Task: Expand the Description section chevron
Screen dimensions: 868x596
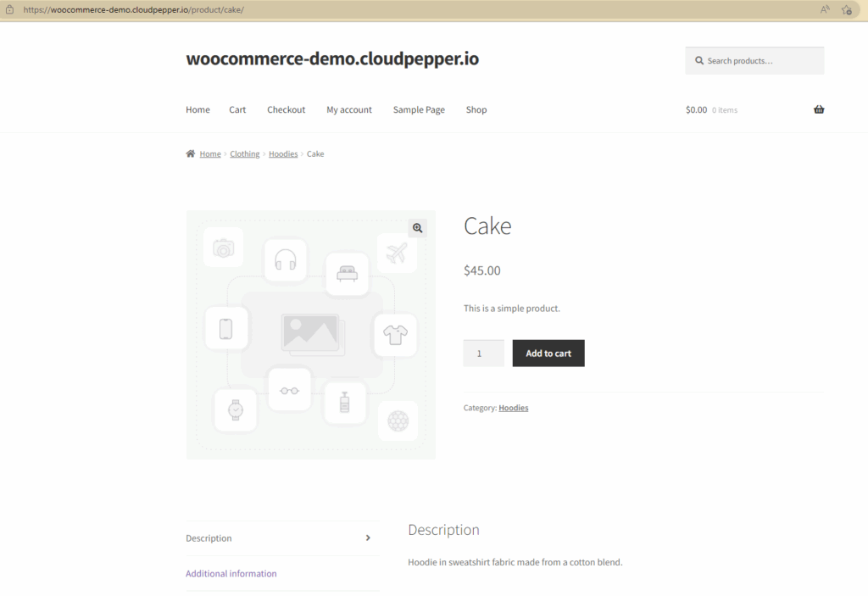Action: click(x=368, y=538)
